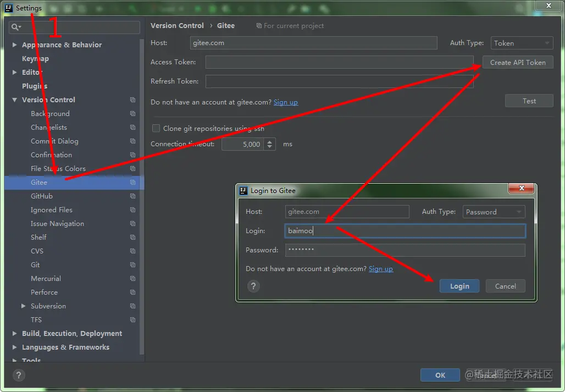565x392 pixels.
Task: Open help in Login to Gitee dialog
Action: 253,286
